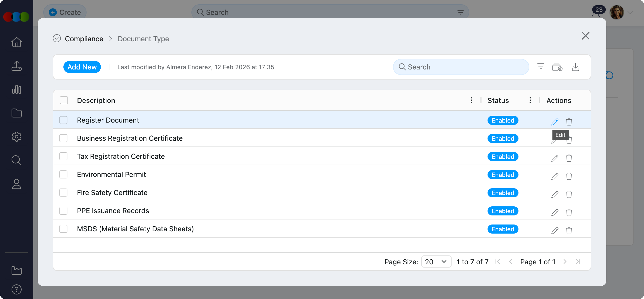Viewport: 644px width, 299px height.
Task: Click the Document Type breadcrumb item
Action: point(143,39)
